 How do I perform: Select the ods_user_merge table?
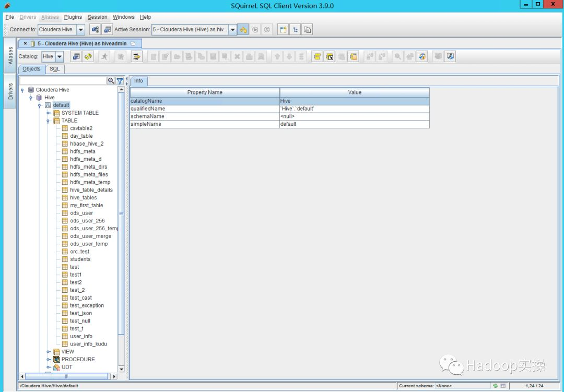[x=91, y=236]
